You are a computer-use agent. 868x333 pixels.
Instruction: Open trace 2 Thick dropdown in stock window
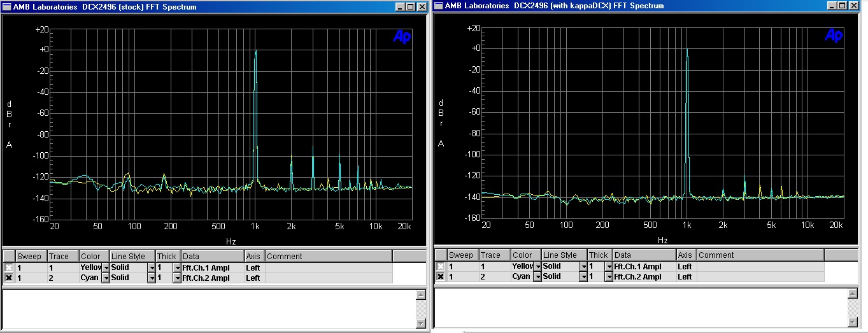(x=177, y=278)
